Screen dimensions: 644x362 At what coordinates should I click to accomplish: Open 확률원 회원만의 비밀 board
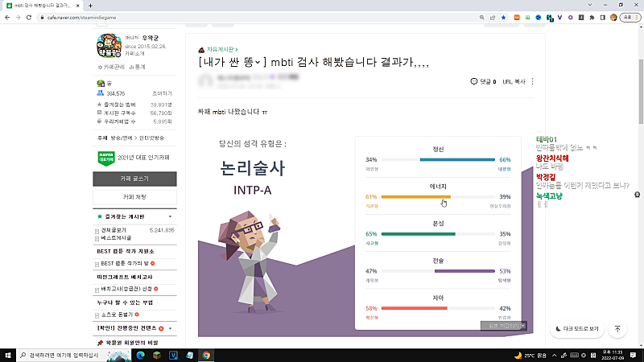tap(132, 343)
